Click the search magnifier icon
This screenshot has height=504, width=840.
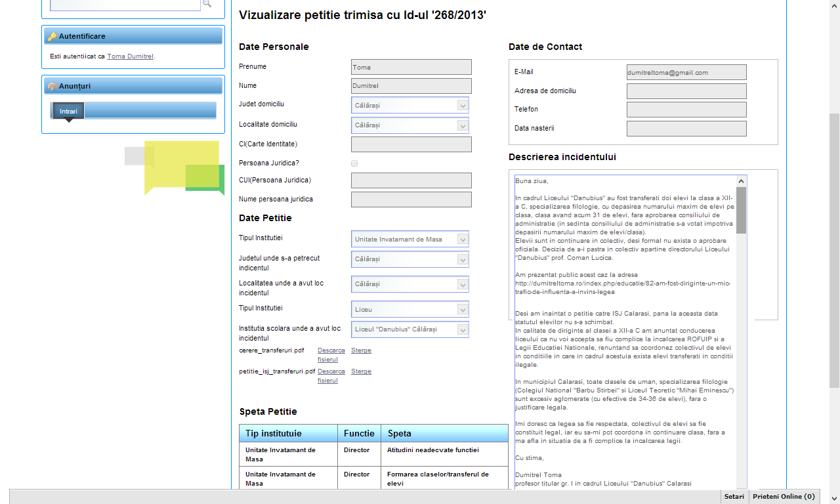tap(207, 4)
